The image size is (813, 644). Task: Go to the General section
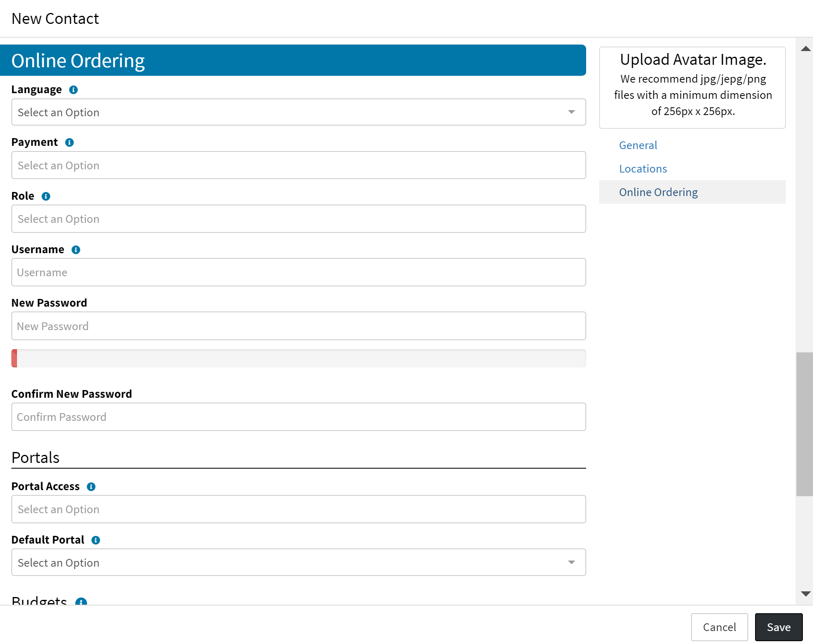[638, 145]
